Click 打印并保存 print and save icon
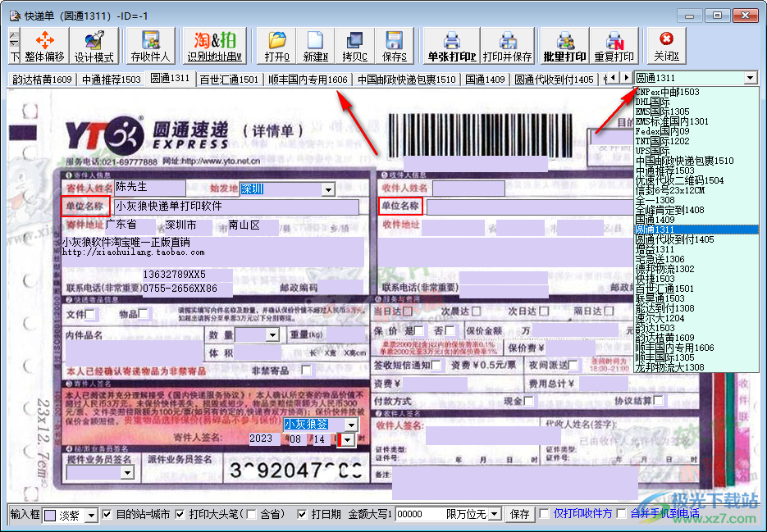 (x=508, y=45)
